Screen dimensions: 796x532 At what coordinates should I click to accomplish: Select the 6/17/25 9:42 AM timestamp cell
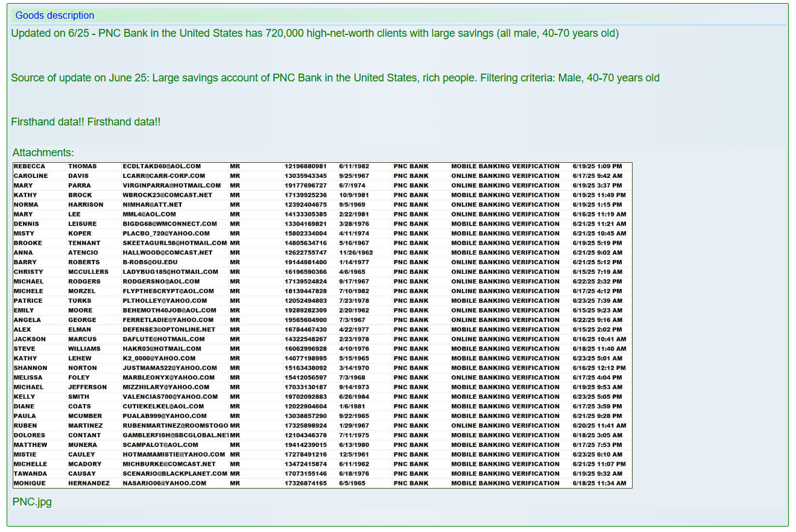tap(597, 176)
